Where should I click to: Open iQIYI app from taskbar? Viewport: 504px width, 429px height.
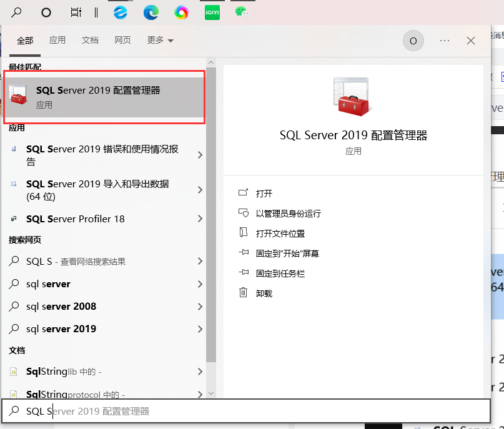click(x=212, y=12)
